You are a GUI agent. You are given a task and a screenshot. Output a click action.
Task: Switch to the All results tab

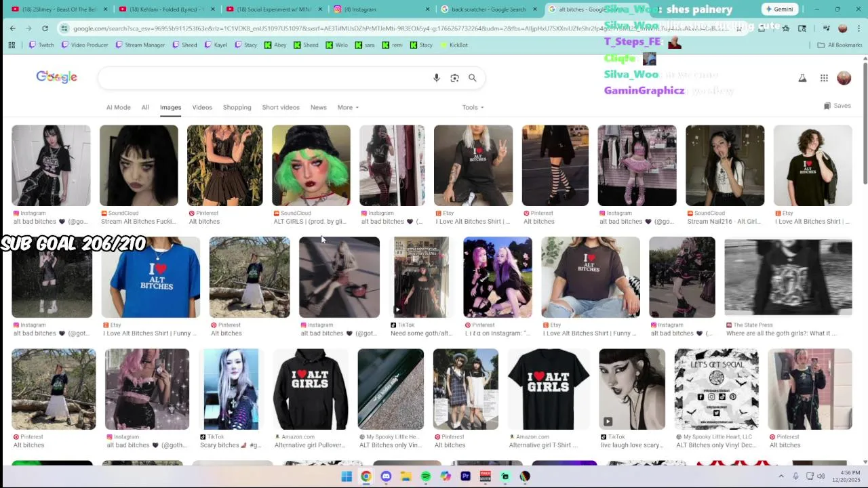145,107
